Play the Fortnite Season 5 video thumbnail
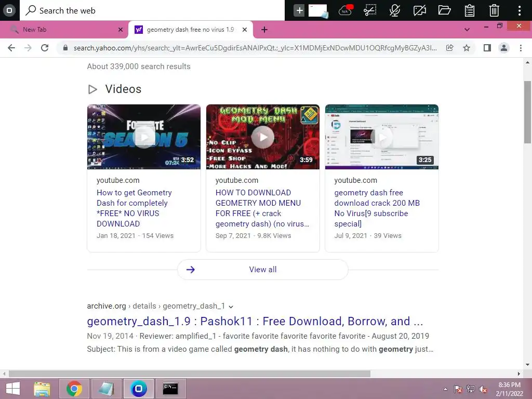Screen dimensions: 532x399 [144, 137]
